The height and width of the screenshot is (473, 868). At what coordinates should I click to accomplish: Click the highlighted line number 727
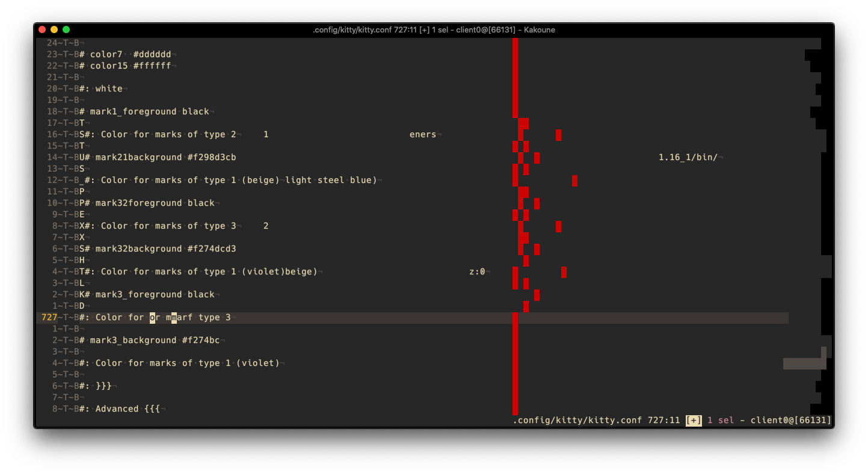tap(50, 317)
